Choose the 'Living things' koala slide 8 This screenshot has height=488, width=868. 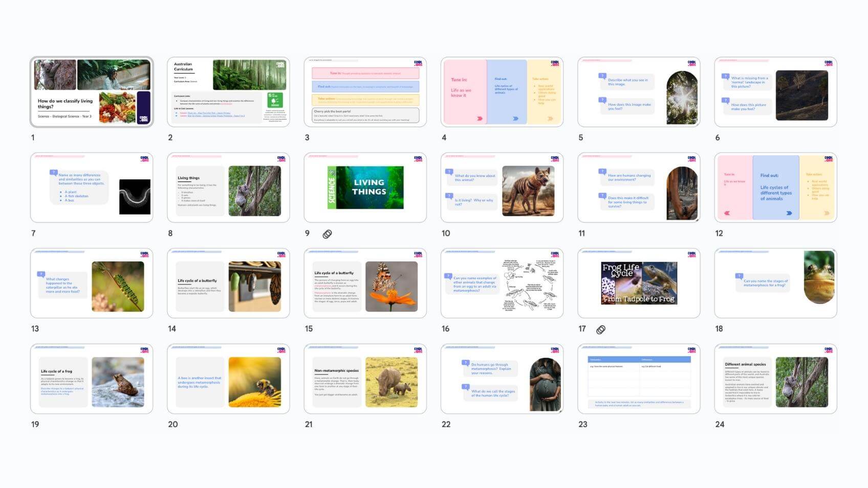(228, 188)
